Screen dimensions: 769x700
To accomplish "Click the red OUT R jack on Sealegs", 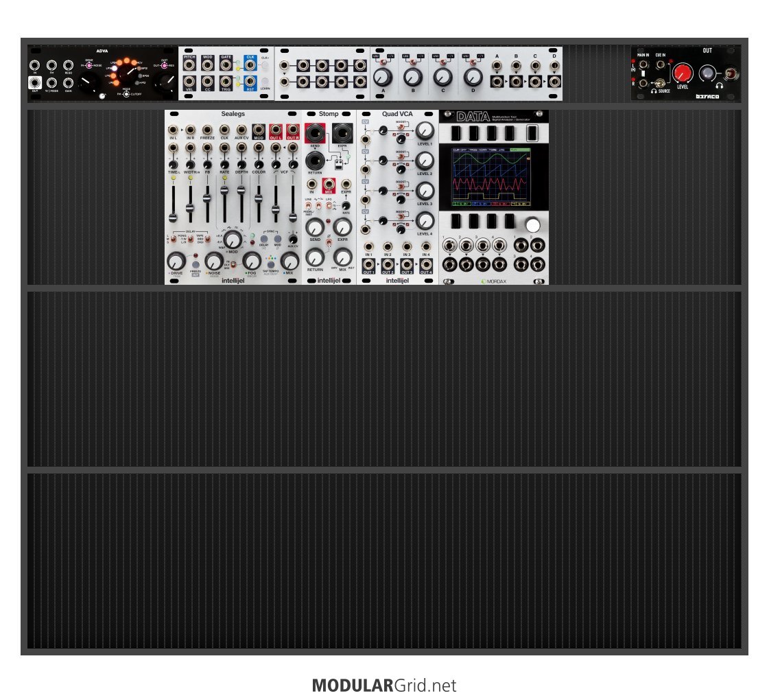I will point(293,130).
